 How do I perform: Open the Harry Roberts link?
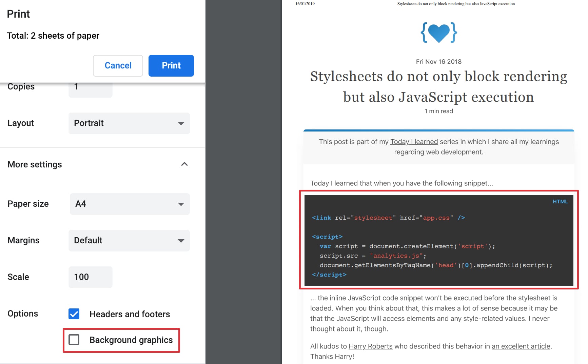(x=371, y=346)
